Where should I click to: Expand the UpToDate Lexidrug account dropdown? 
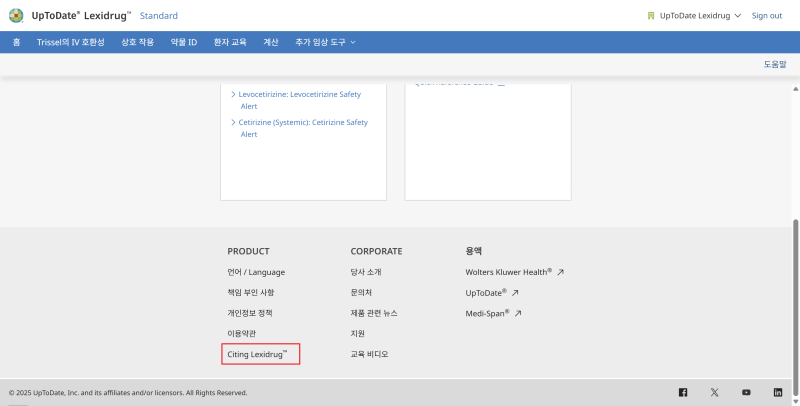(737, 16)
